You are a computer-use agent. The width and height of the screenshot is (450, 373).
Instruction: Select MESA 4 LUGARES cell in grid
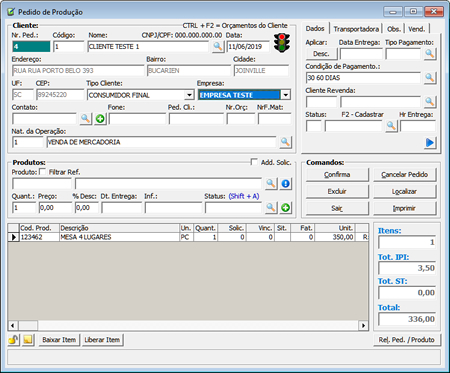point(119,237)
